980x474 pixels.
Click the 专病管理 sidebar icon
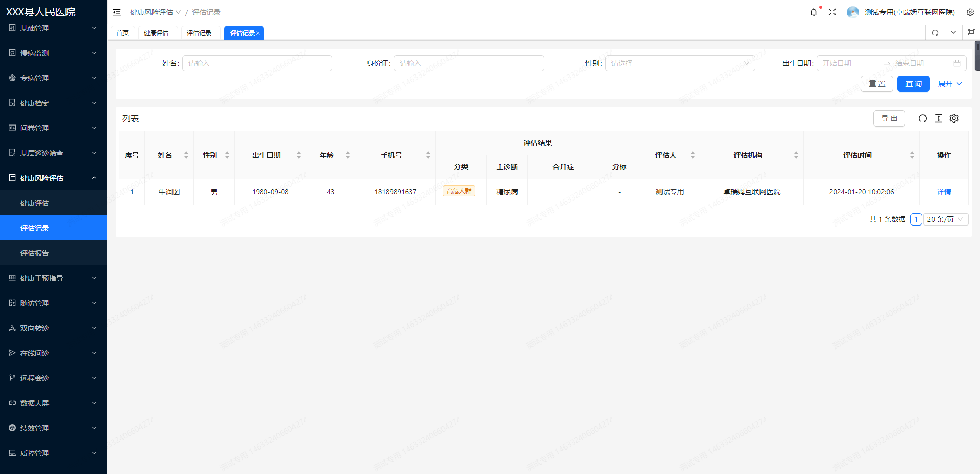pyautogui.click(x=12, y=78)
